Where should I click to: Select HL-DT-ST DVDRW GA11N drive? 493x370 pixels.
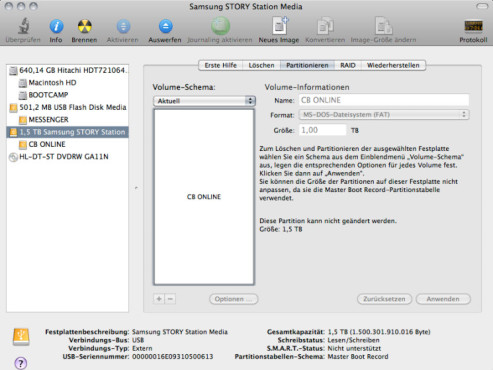pyautogui.click(x=68, y=157)
